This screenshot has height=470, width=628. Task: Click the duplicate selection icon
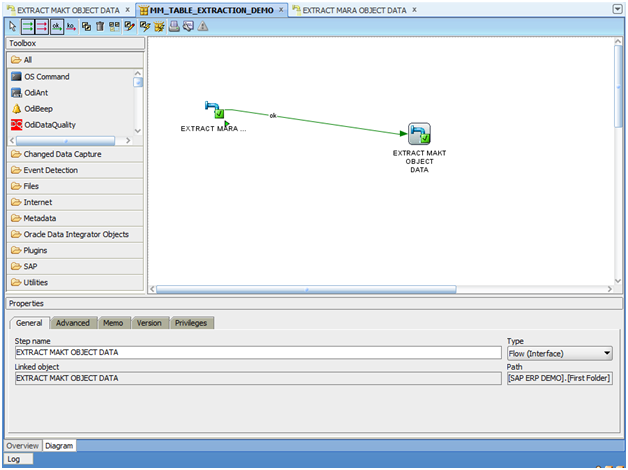(x=86, y=27)
